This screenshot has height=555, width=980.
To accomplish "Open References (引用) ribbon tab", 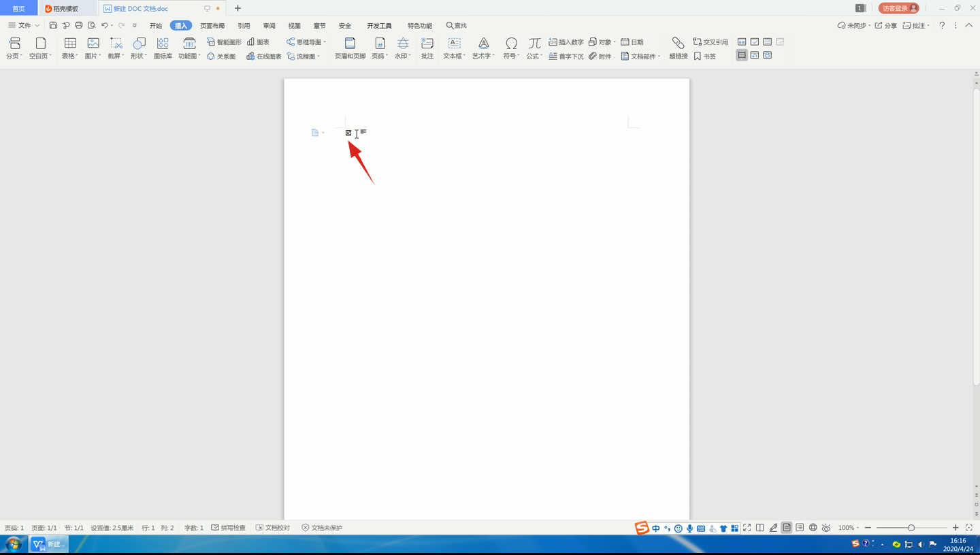I will pos(244,26).
